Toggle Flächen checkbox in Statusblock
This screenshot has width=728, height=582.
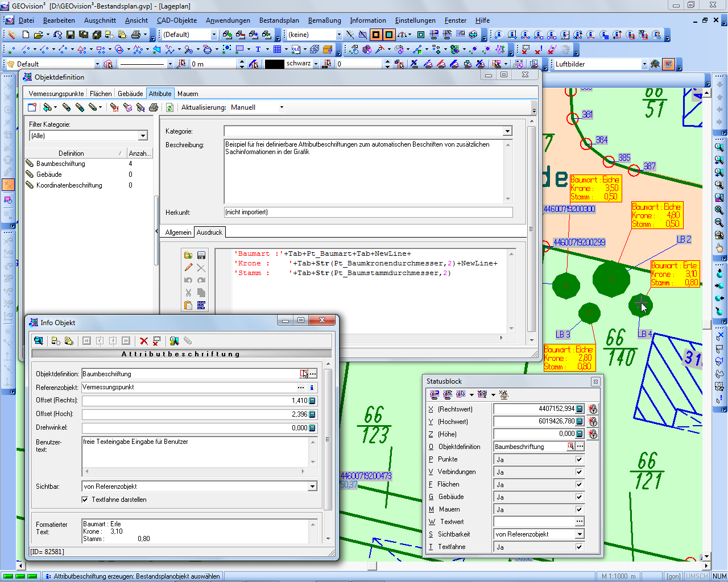point(579,484)
